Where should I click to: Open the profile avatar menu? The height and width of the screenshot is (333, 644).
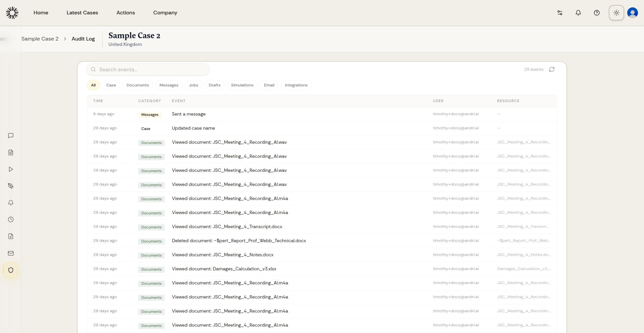pos(632,12)
